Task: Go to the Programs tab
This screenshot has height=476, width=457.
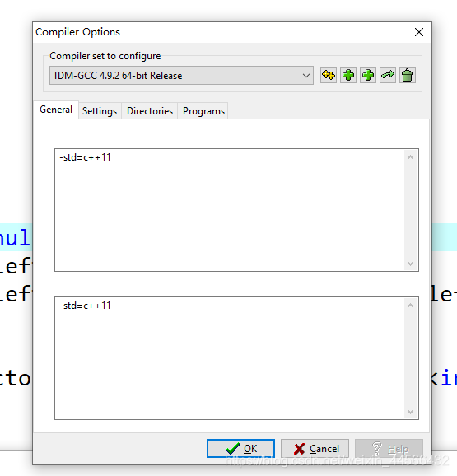Action: (203, 111)
